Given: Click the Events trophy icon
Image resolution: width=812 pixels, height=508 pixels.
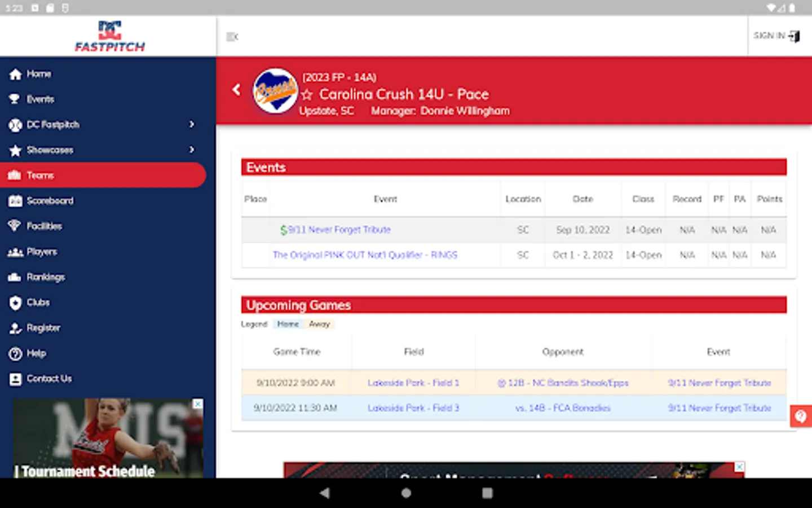Looking at the screenshot, I should pos(15,99).
